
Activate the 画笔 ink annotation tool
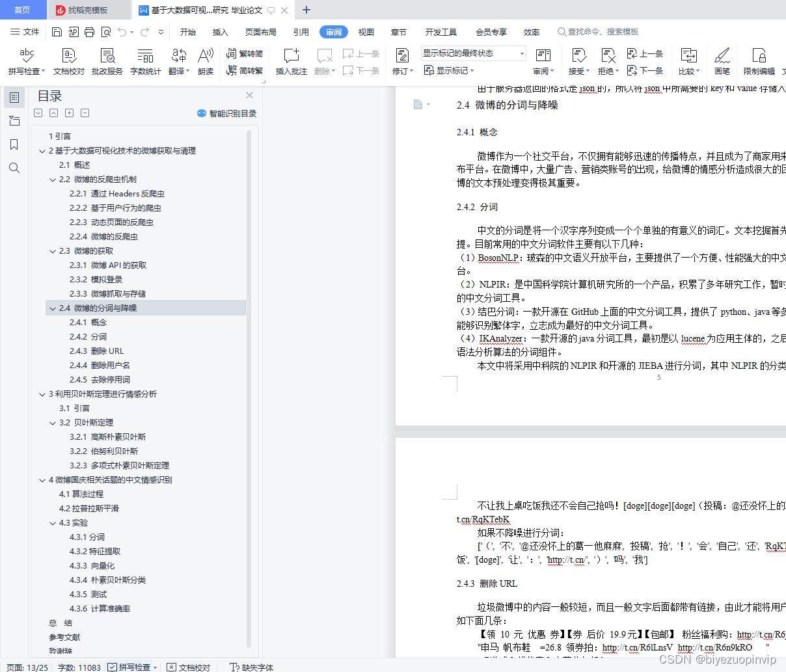pos(722,60)
